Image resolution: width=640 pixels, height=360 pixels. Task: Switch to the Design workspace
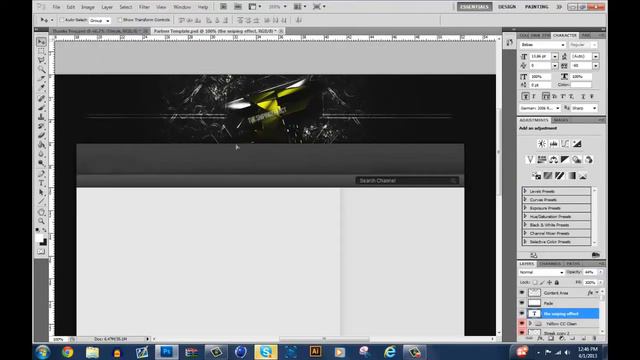point(507,7)
